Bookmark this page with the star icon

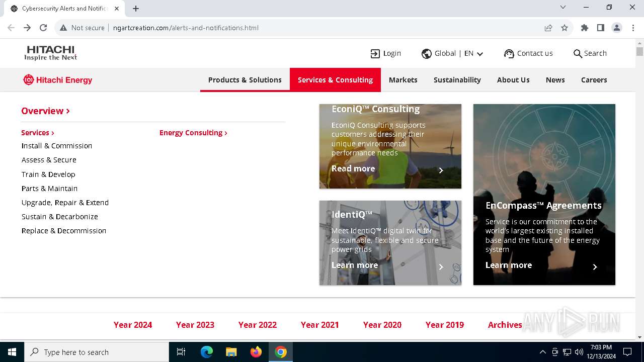(565, 28)
